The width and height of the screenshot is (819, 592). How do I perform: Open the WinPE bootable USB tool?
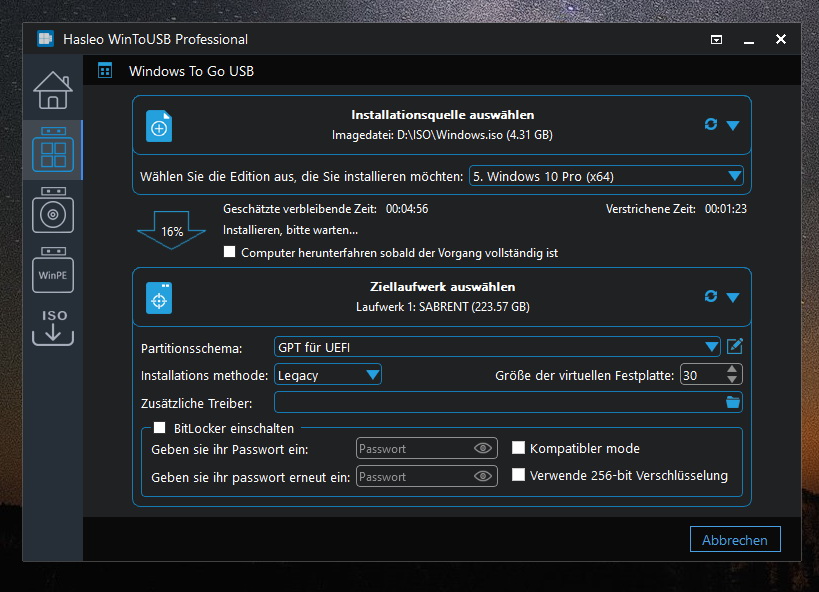click(53, 270)
